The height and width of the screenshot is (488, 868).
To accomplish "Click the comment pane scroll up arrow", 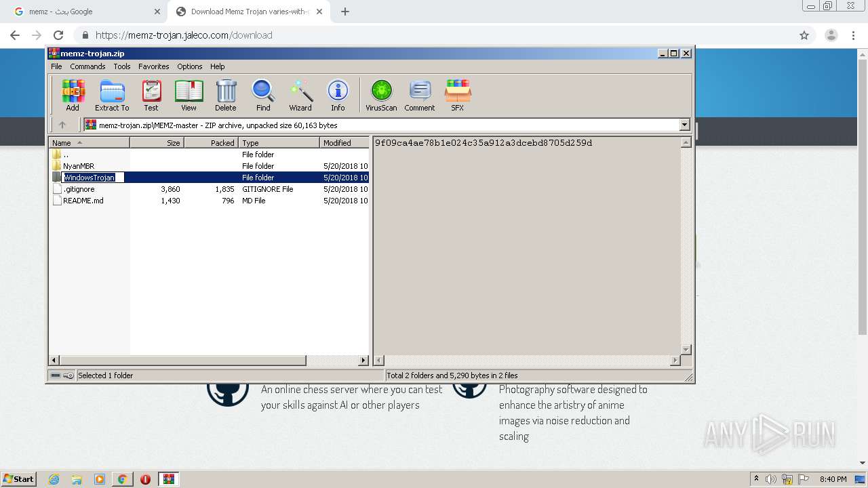I will 686,142.
